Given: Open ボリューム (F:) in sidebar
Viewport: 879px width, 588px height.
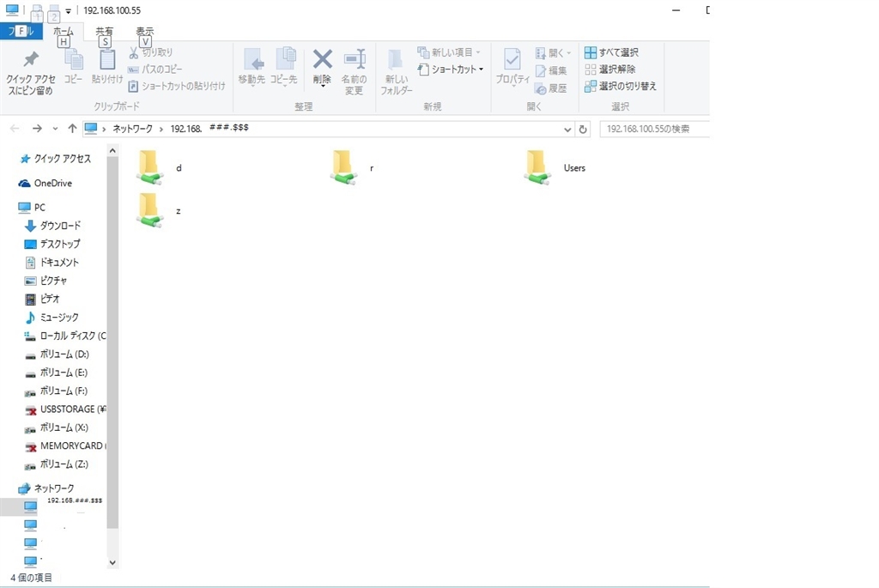Looking at the screenshot, I should point(56,391).
